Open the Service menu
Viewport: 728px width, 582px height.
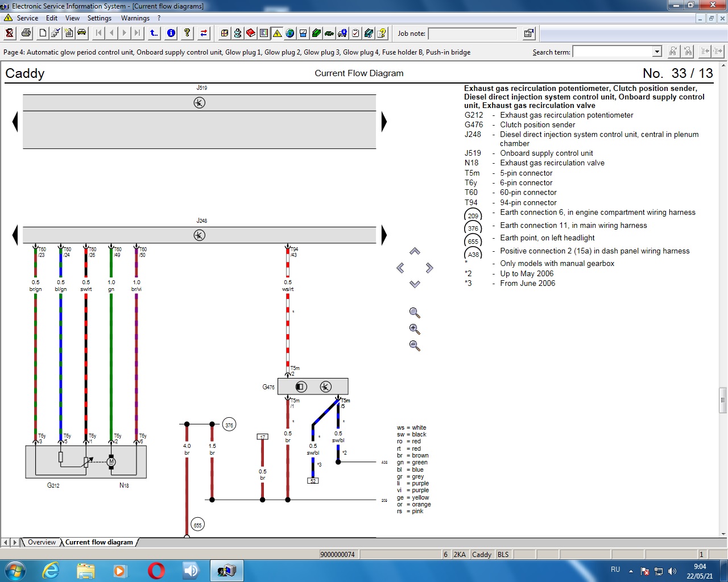[27, 18]
